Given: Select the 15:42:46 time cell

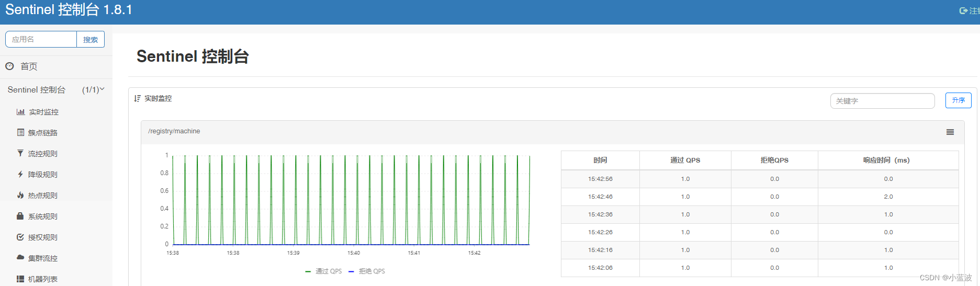Looking at the screenshot, I should (600, 197).
